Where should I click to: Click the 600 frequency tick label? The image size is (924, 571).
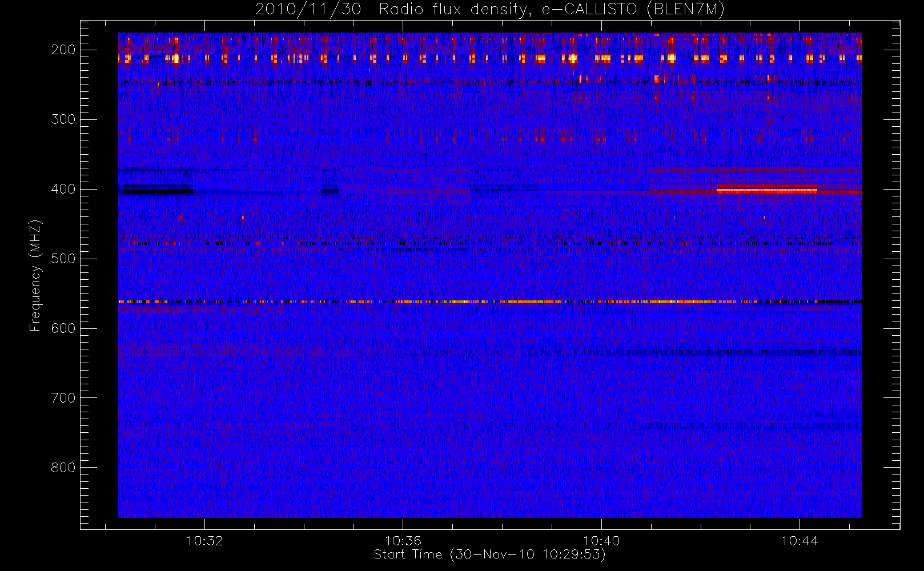(x=63, y=328)
